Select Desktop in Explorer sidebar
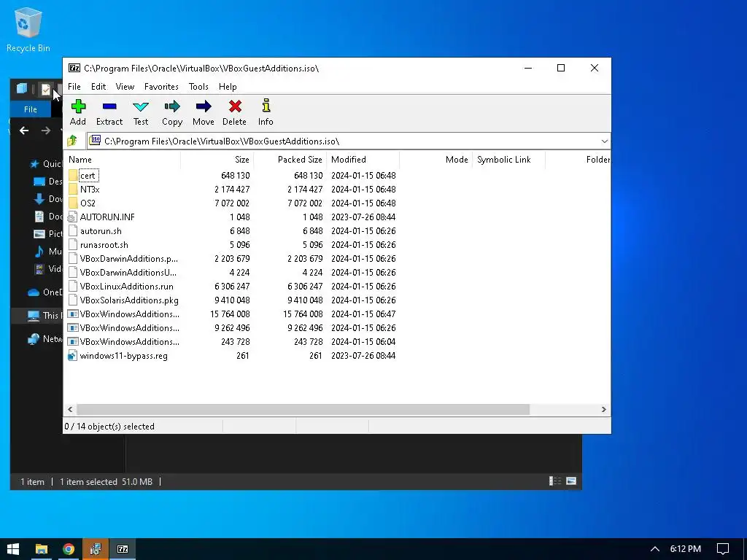This screenshot has height=560, width=747. [49, 182]
